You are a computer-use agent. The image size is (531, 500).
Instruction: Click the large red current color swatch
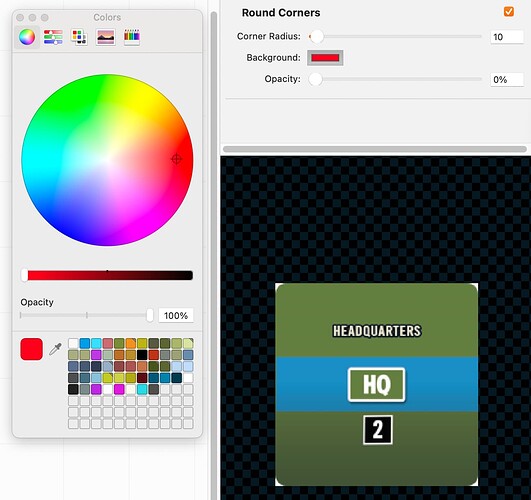31,349
